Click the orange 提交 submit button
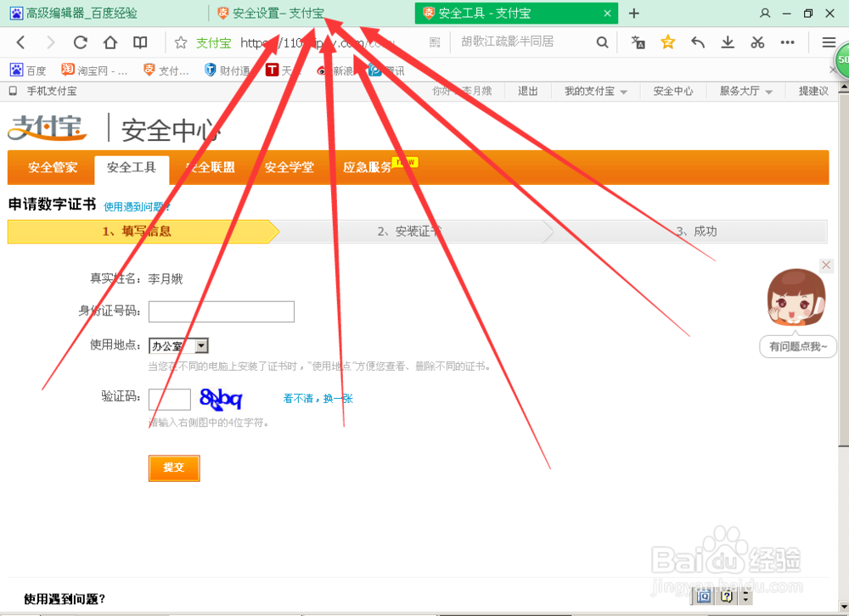This screenshot has width=849, height=616. click(174, 468)
